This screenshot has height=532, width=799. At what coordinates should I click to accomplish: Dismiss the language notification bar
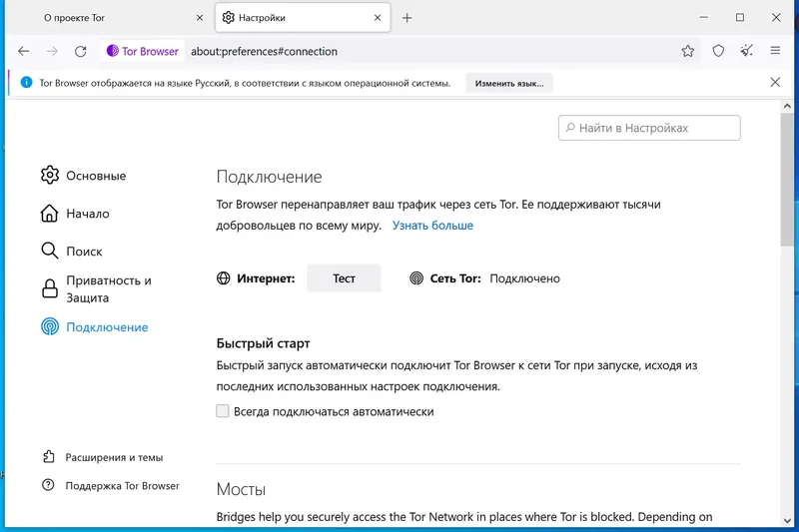(776, 83)
